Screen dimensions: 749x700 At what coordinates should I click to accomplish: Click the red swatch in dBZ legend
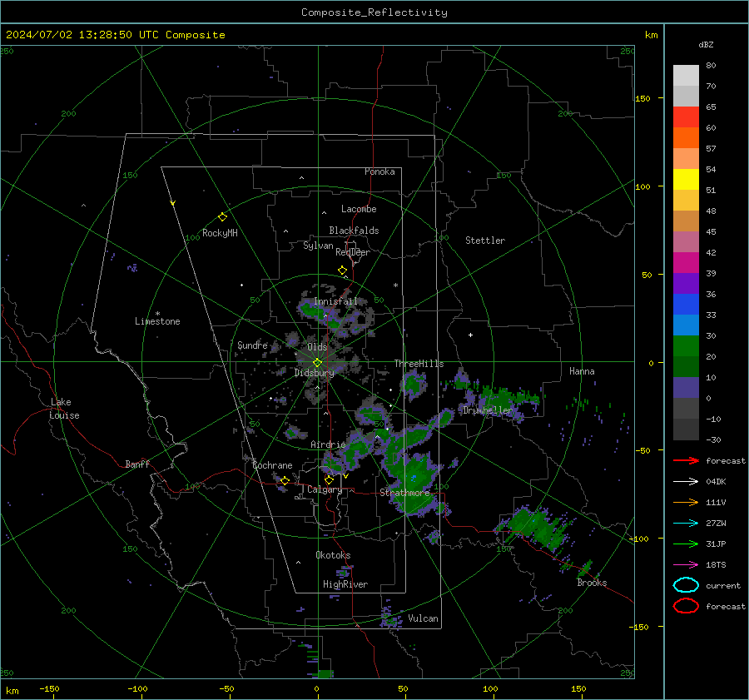point(686,117)
